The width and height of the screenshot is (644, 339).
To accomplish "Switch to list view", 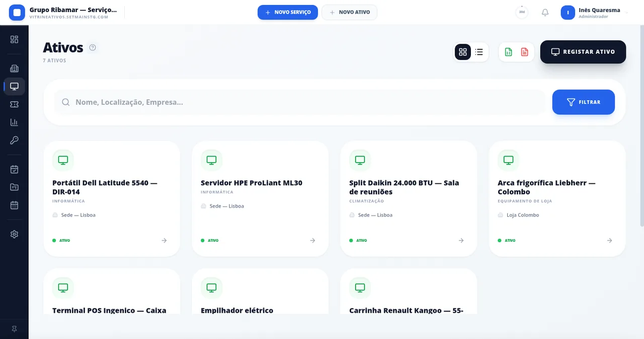I will coord(479,52).
